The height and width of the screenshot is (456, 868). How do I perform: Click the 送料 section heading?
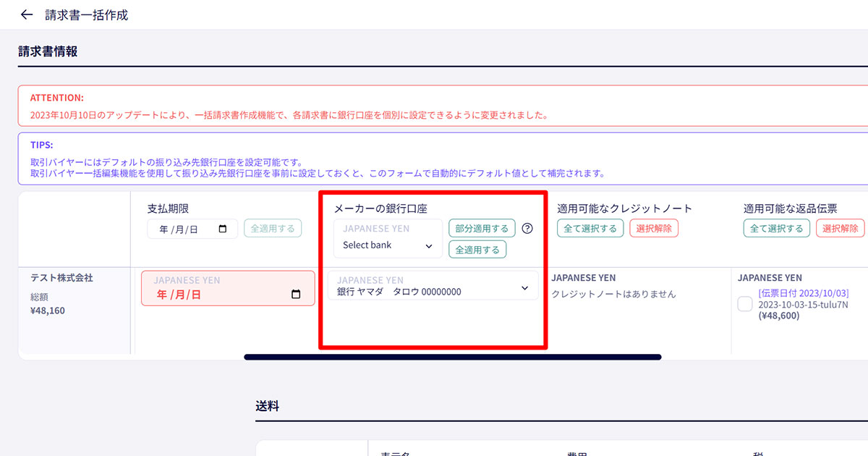[267, 407]
